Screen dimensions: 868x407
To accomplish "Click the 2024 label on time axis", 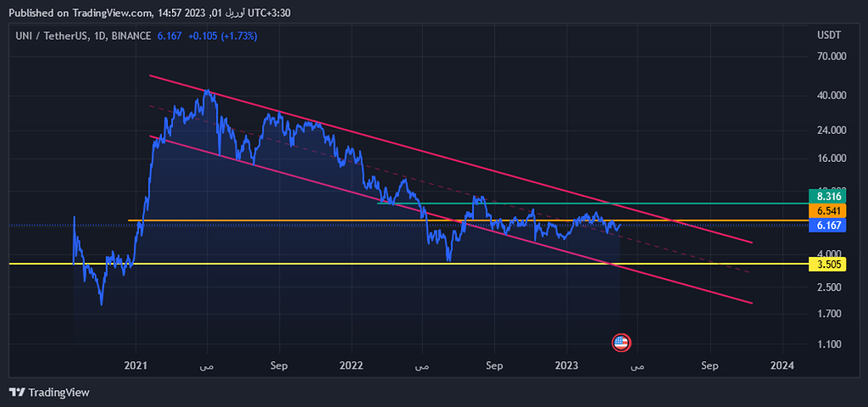I will [782, 366].
